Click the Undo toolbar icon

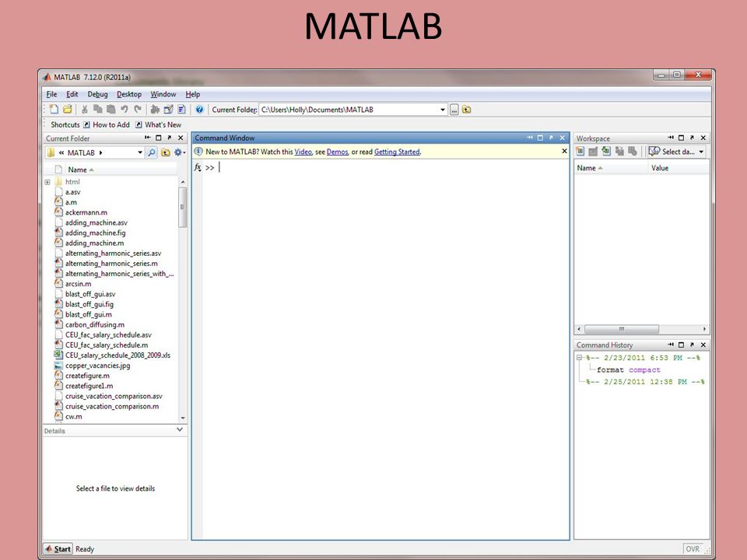tap(124, 110)
